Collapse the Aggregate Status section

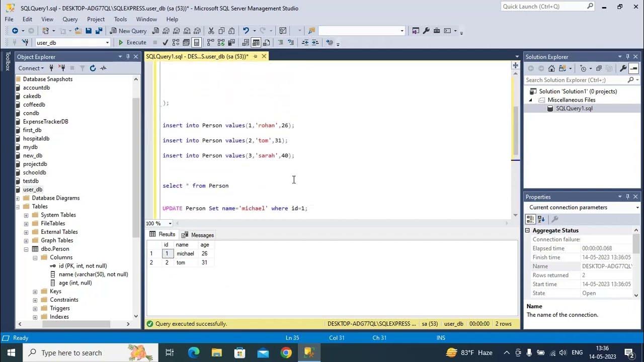[528, 230]
